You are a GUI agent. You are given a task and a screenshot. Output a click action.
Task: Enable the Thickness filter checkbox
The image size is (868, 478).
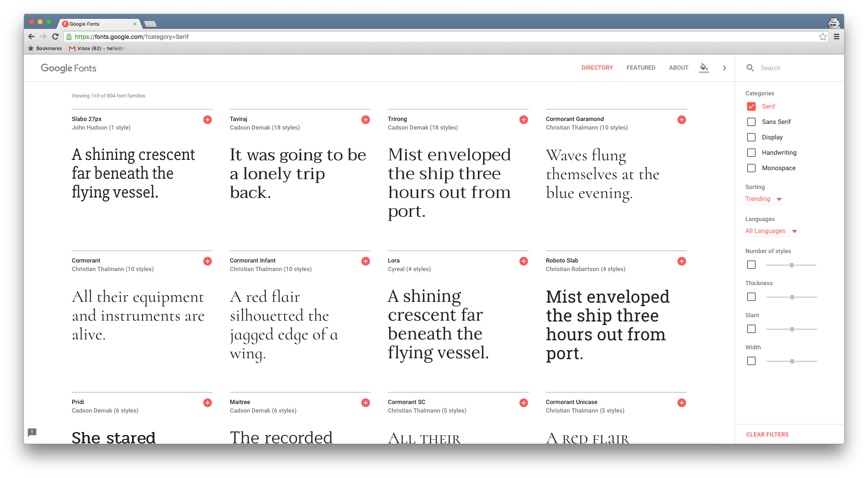(x=751, y=297)
